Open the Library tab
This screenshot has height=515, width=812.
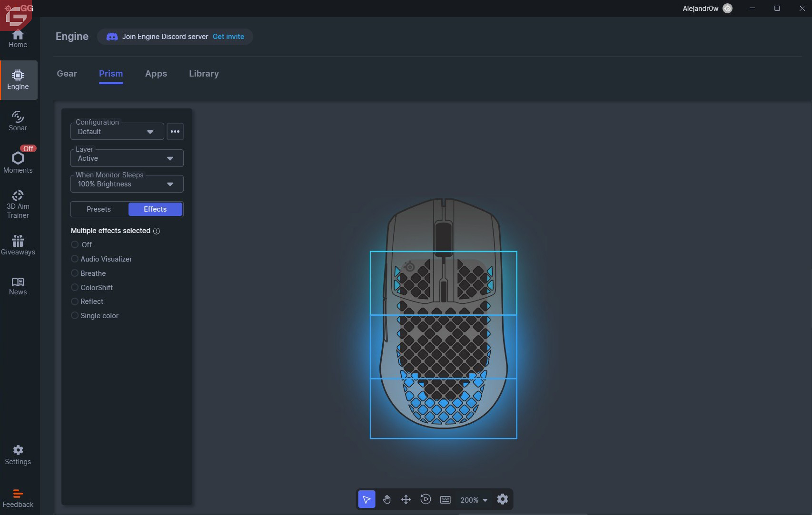(204, 74)
